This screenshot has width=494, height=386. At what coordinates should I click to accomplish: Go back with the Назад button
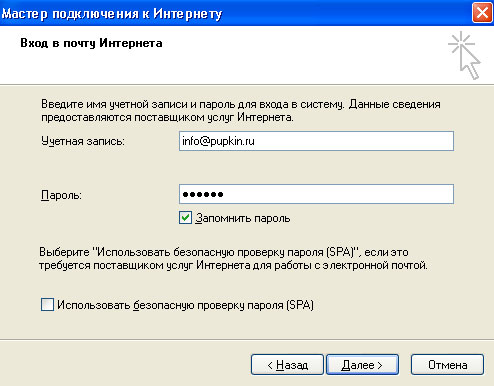[x=287, y=365]
